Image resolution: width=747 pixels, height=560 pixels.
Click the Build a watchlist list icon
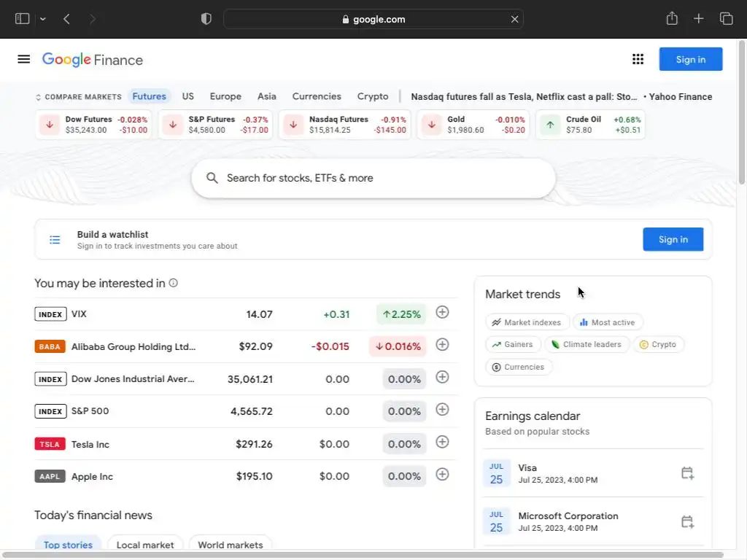(x=55, y=239)
